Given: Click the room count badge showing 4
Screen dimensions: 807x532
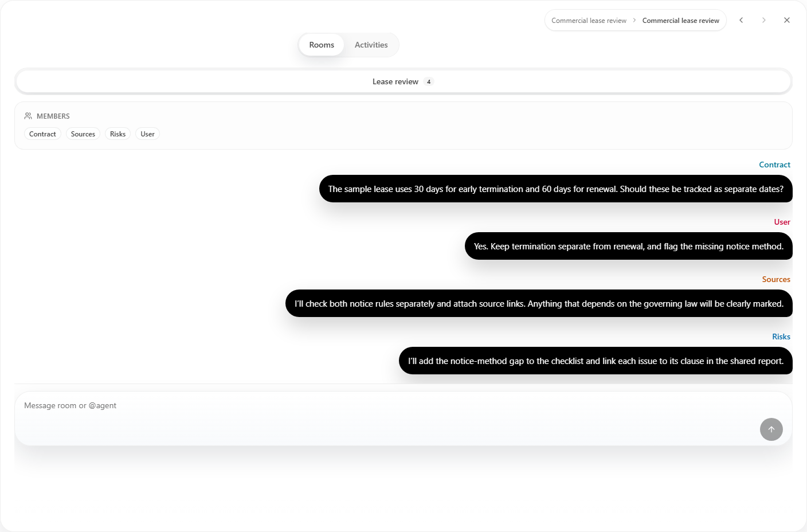Looking at the screenshot, I should click(x=429, y=81).
